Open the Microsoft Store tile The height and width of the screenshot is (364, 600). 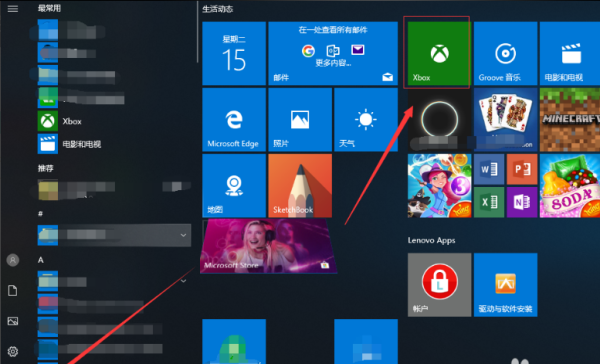[x=268, y=246]
